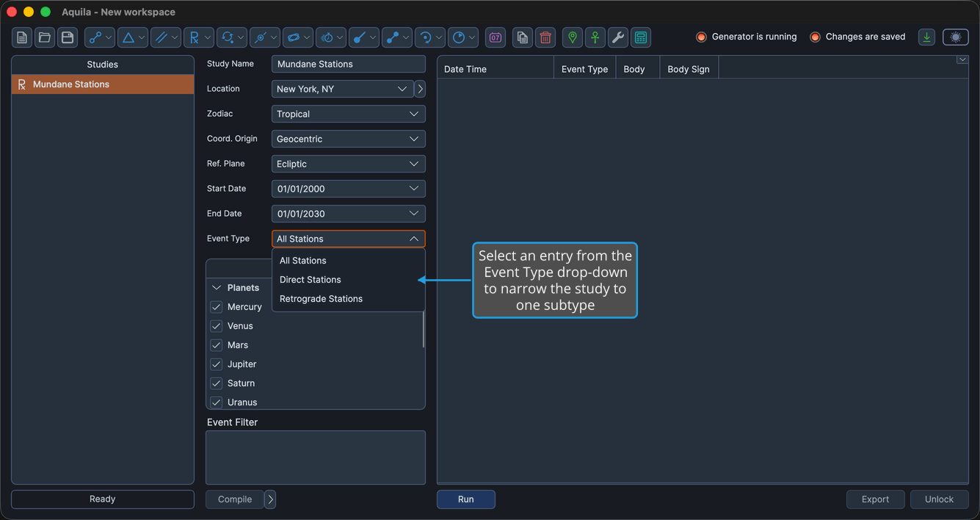Click the green download arrow icon

point(927,37)
